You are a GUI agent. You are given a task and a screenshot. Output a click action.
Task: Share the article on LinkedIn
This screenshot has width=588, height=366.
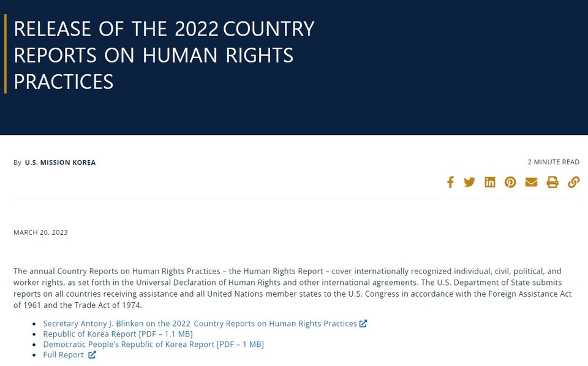point(490,182)
